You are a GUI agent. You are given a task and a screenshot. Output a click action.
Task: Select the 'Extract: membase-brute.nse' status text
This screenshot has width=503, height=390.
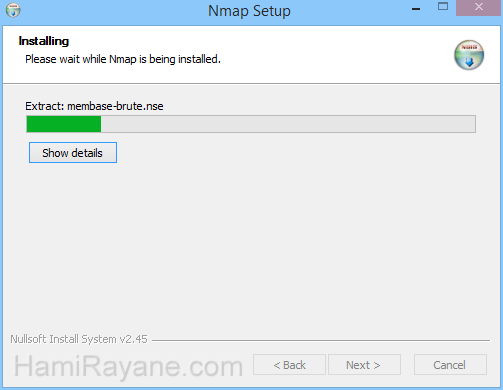pyautogui.click(x=94, y=106)
